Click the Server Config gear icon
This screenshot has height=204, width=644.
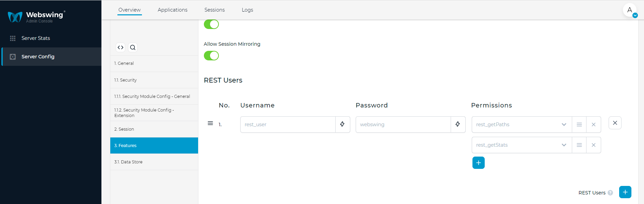click(x=13, y=57)
